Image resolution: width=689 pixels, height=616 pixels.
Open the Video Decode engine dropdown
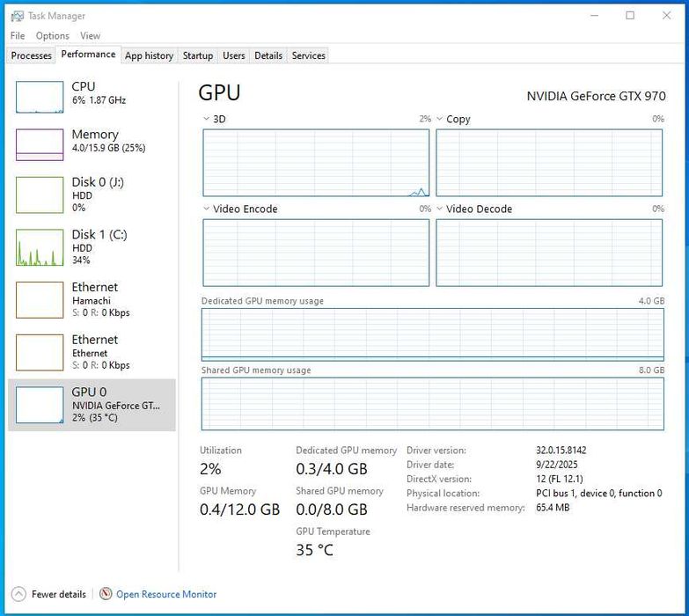click(x=440, y=209)
